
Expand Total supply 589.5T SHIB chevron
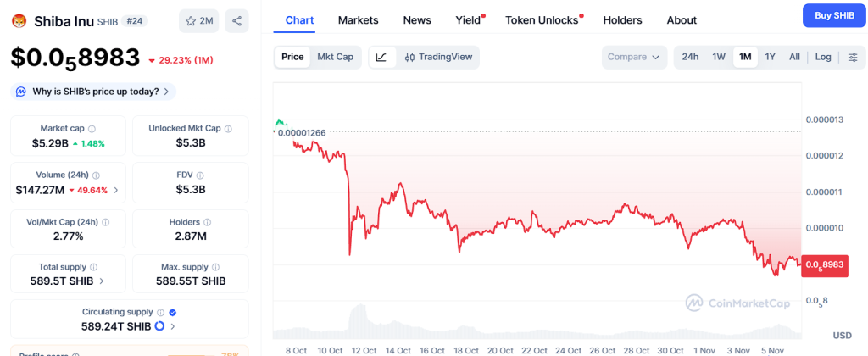pos(102,281)
